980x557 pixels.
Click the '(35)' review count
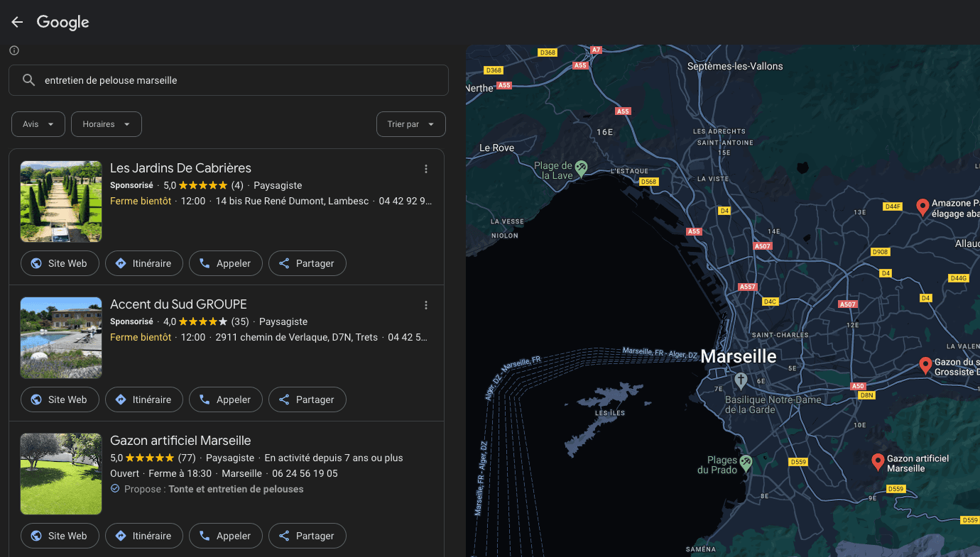tap(240, 321)
